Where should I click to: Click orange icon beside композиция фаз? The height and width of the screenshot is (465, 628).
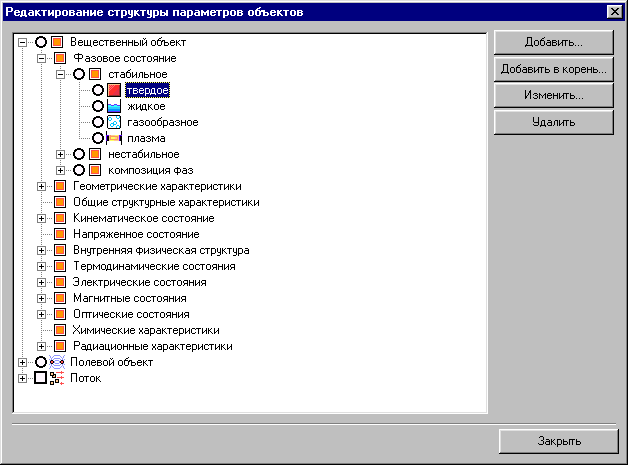tap(95, 170)
